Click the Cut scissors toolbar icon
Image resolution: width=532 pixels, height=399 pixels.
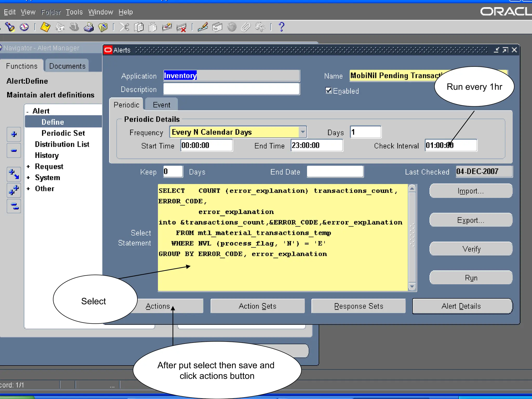point(124,27)
